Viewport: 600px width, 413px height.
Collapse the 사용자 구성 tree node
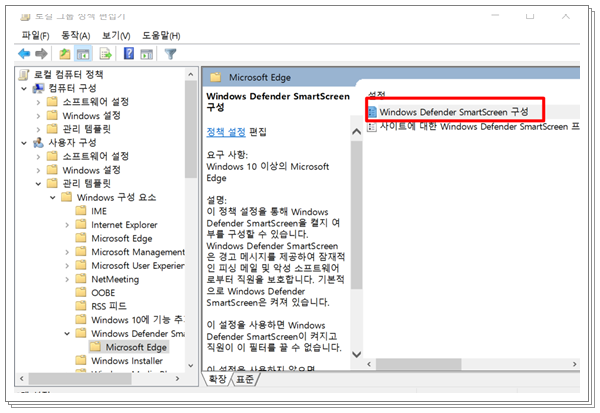tap(24, 143)
